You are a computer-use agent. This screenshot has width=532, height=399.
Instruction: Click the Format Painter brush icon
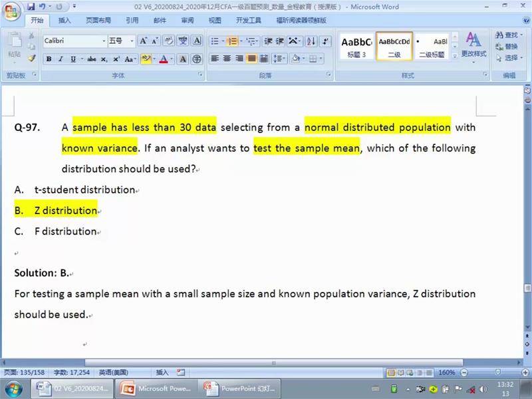coord(31,58)
